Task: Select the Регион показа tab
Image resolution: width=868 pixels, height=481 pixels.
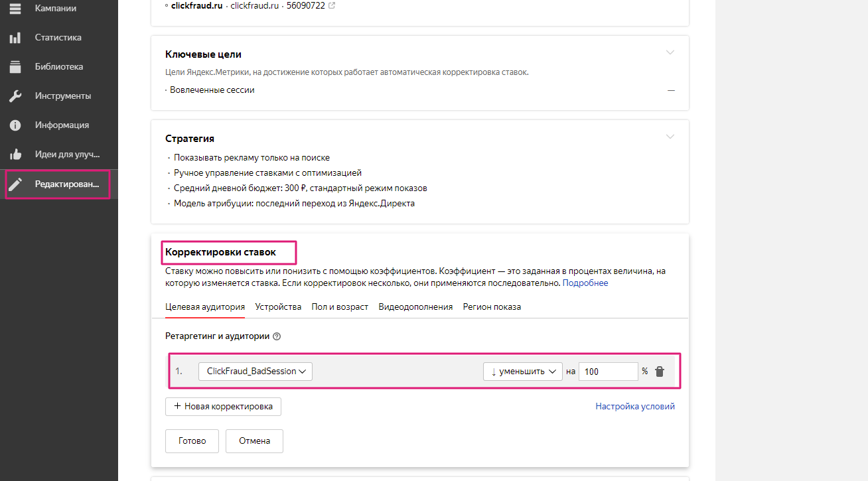Action: tap(492, 307)
